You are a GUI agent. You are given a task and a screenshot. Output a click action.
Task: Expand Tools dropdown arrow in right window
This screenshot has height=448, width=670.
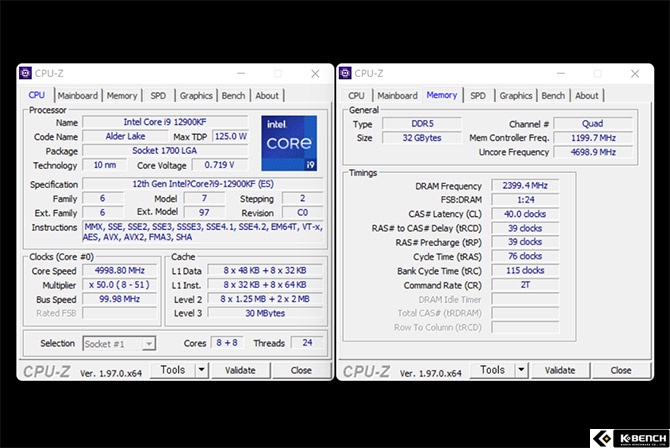[x=521, y=370]
